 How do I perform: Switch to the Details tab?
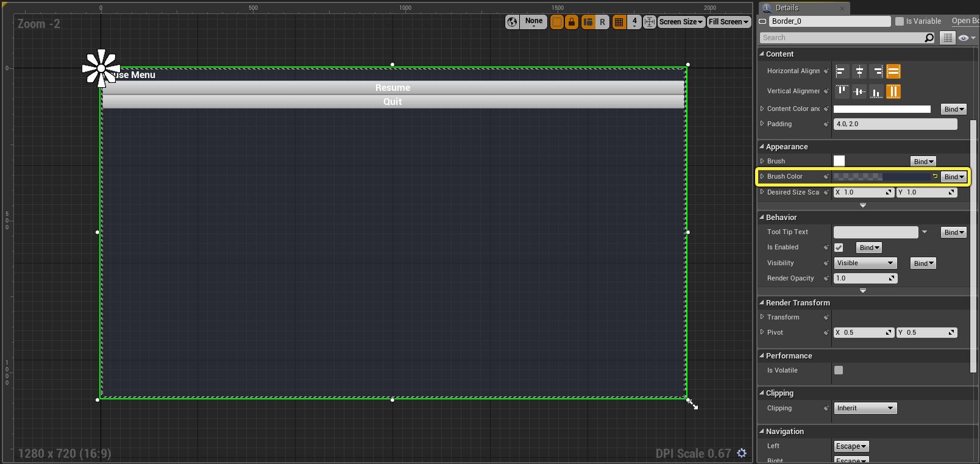tap(787, 8)
